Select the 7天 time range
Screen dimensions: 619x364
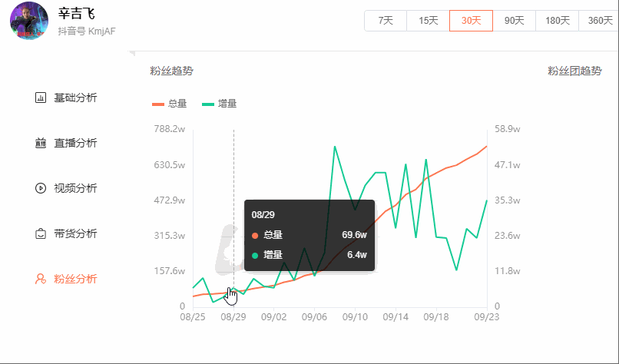(x=386, y=21)
